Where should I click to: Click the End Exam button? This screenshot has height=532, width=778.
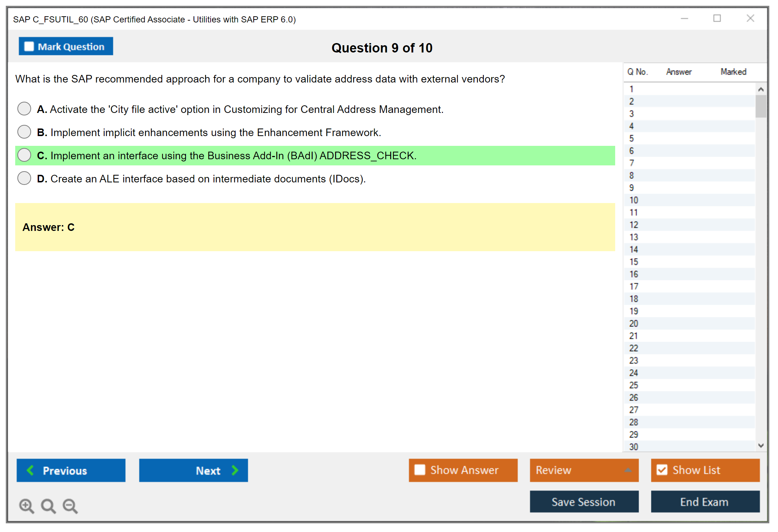click(705, 502)
